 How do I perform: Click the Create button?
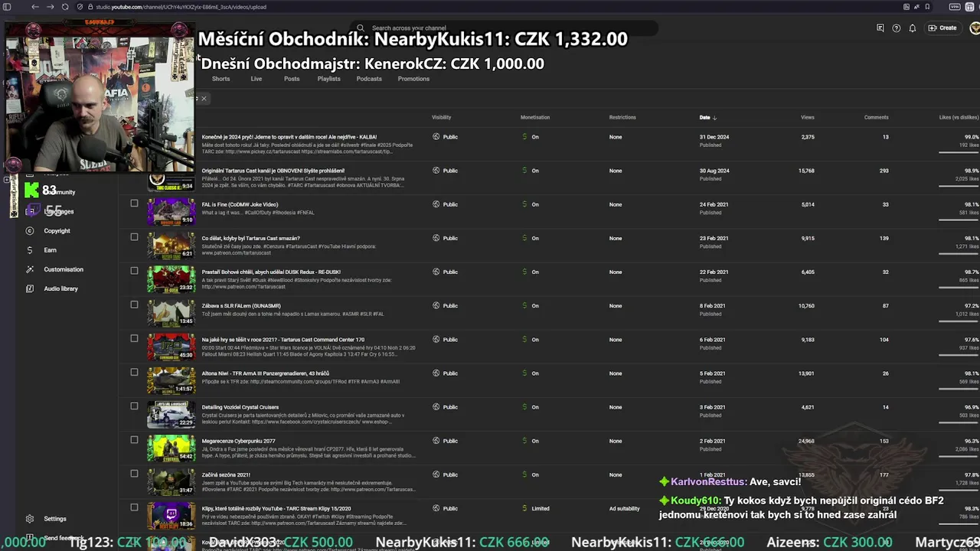pyautogui.click(x=942, y=28)
